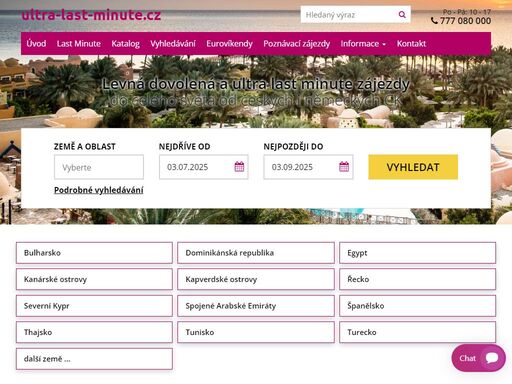Open the Úvod menu item
The width and height of the screenshot is (512, 384).
[x=36, y=44]
